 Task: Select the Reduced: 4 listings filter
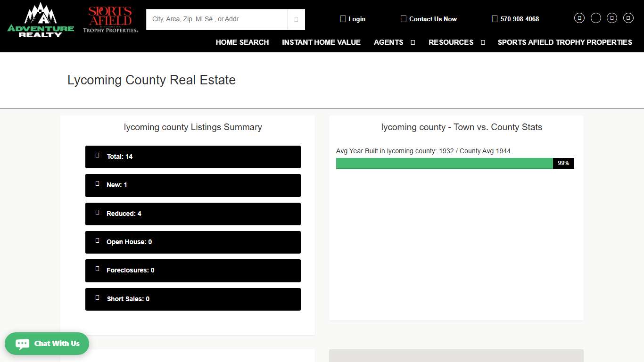click(x=193, y=214)
